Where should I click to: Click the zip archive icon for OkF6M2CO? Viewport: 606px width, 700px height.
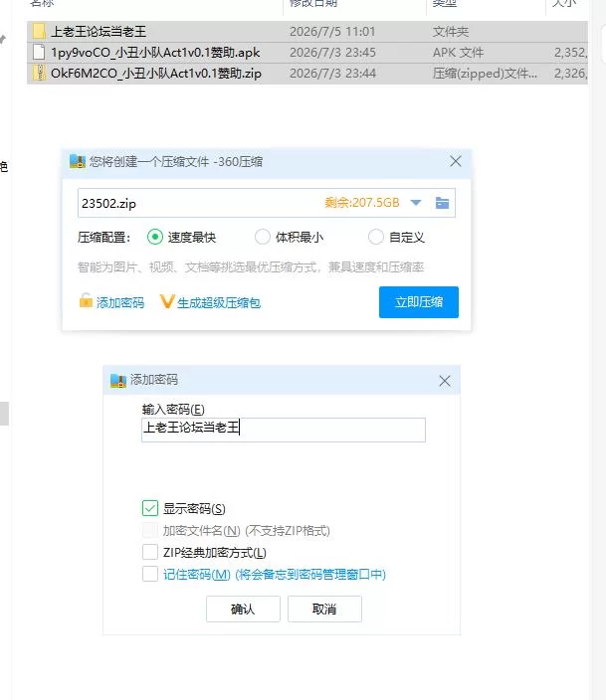40,73
